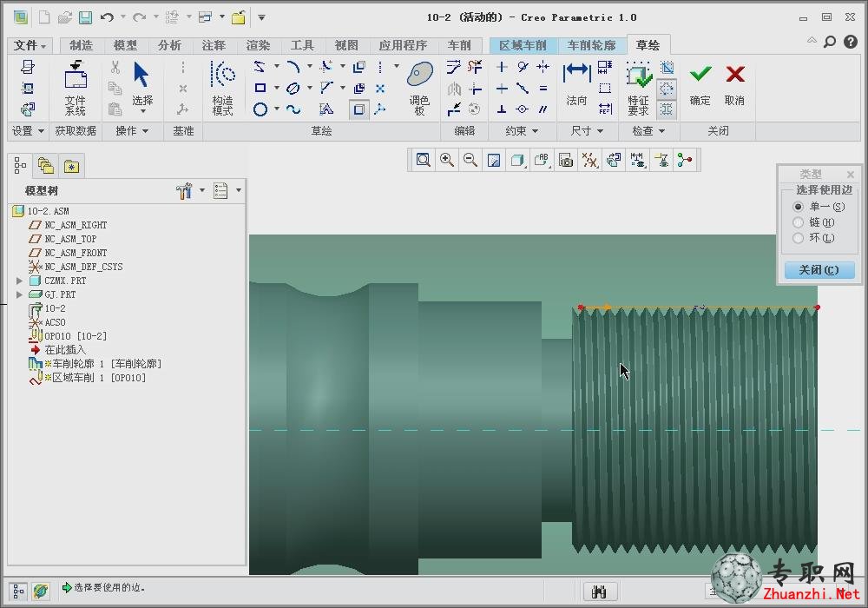
Task: Open the 文件系统 file system tool
Action: click(x=76, y=88)
